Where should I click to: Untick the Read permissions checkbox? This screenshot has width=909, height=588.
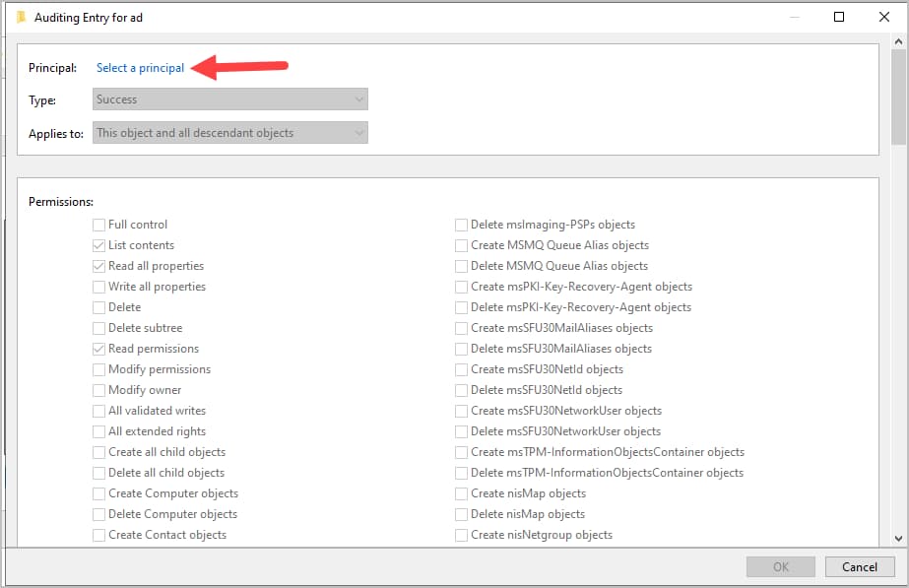coord(99,349)
